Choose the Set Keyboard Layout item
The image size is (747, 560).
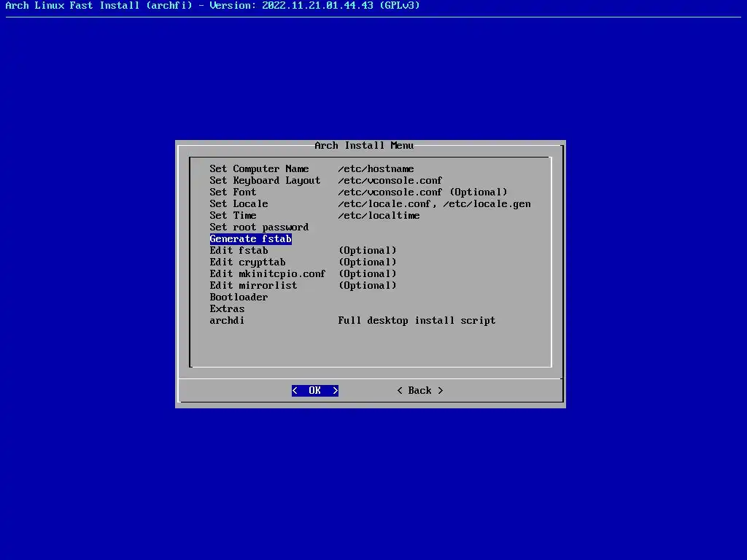point(265,181)
